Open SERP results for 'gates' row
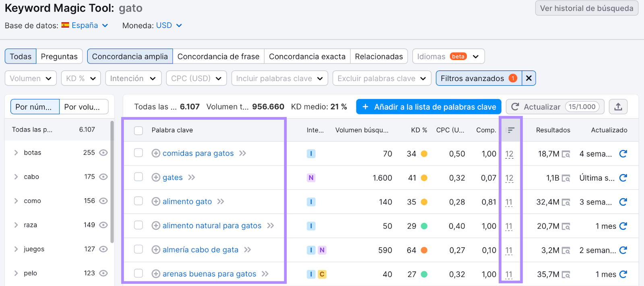This screenshot has width=644, height=286. [x=566, y=178]
